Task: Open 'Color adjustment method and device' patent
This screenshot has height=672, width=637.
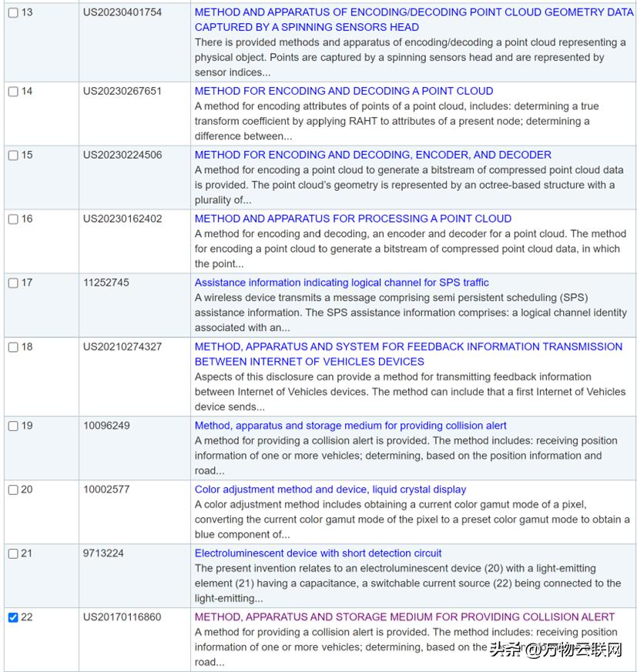Action: coord(330,490)
